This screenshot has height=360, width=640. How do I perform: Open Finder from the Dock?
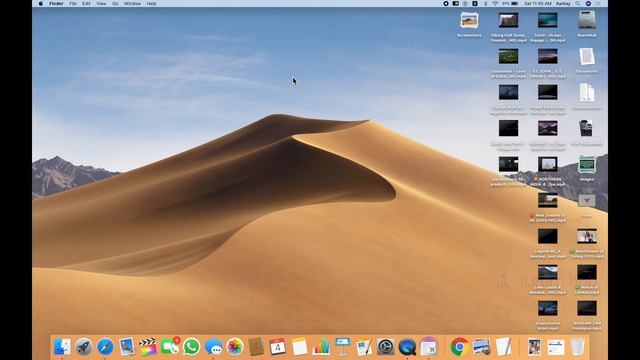[62, 347]
